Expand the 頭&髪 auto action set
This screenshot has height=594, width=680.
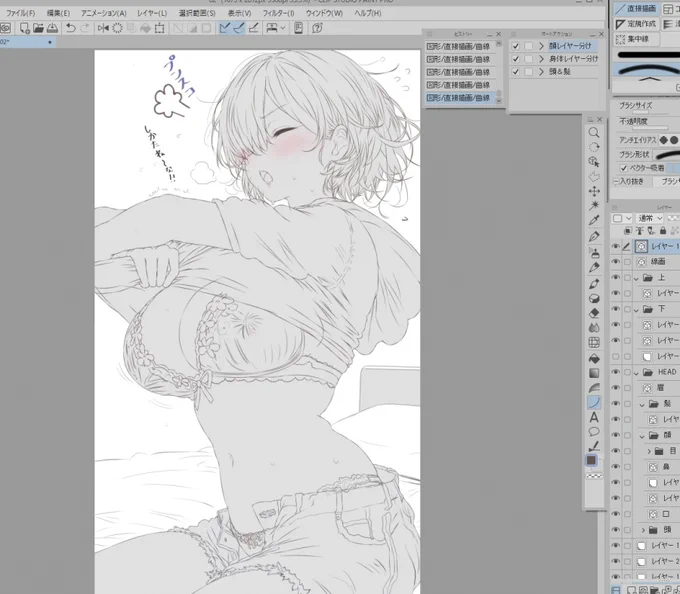click(x=541, y=72)
